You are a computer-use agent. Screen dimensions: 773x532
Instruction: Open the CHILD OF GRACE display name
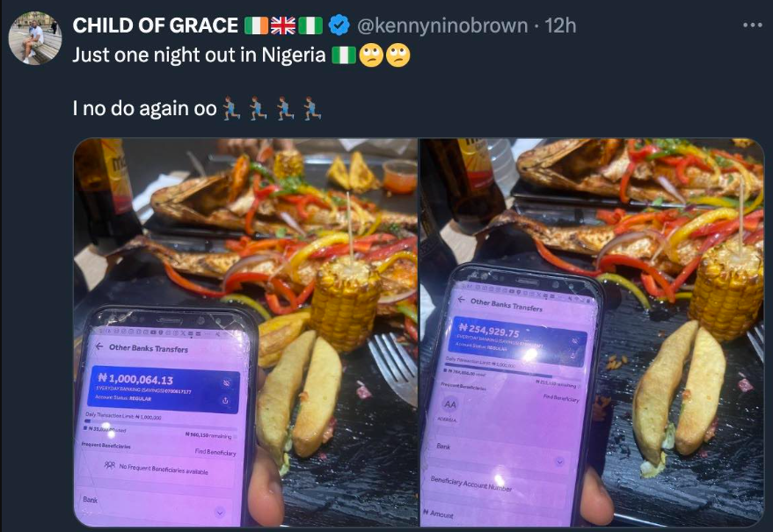click(156, 26)
